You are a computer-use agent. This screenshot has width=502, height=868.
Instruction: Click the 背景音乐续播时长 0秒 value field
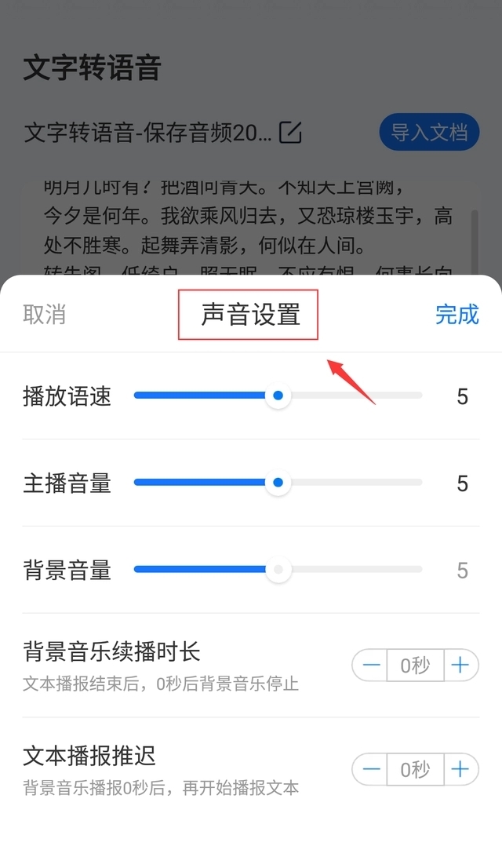[x=415, y=665]
